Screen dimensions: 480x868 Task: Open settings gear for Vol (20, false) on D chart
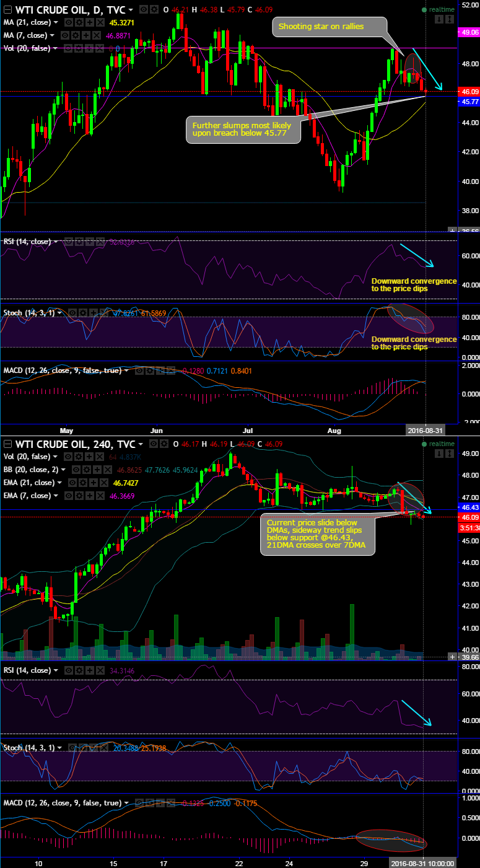click(79, 48)
